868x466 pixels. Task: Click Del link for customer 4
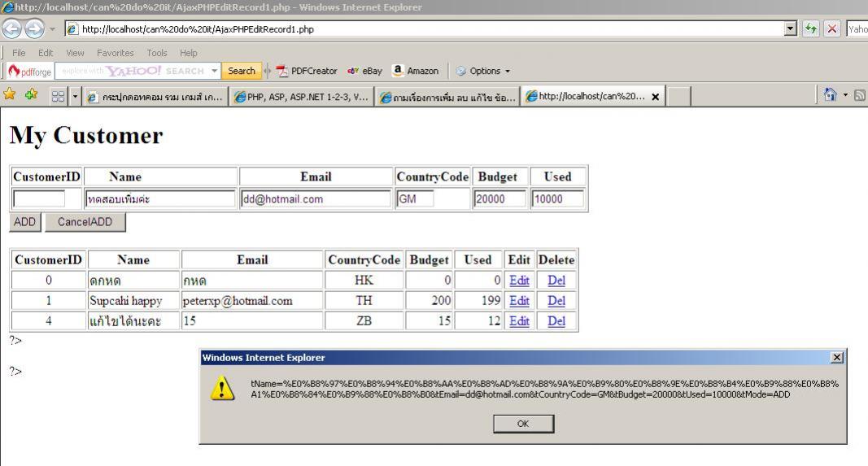pos(556,321)
